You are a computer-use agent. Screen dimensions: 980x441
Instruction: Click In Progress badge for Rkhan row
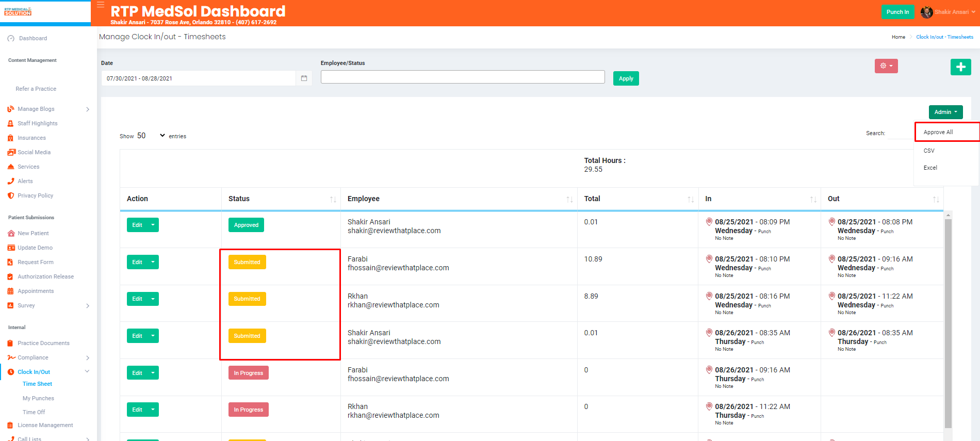(x=248, y=410)
